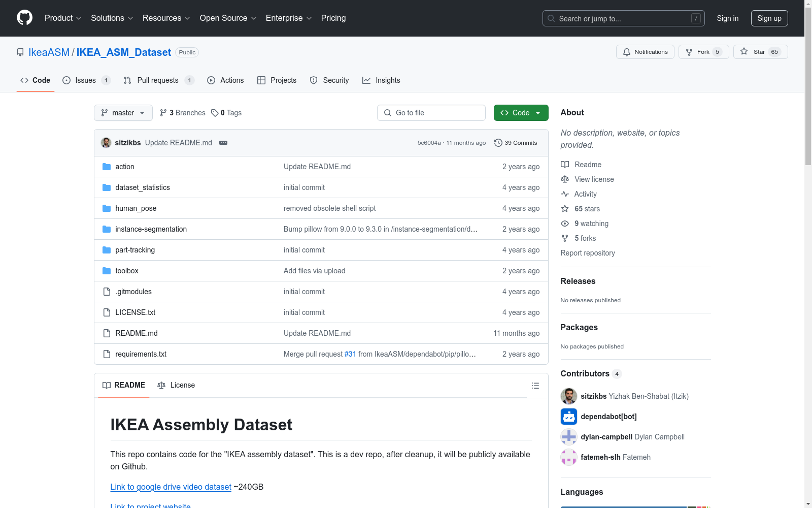Open the Security tab
Image resolution: width=812 pixels, height=508 pixels.
[x=329, y=80]
